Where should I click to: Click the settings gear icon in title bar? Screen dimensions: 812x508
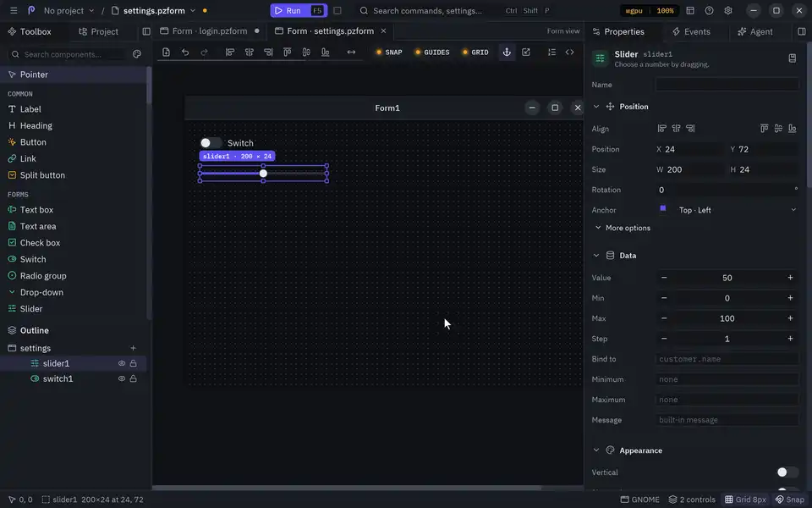point(727,10)
